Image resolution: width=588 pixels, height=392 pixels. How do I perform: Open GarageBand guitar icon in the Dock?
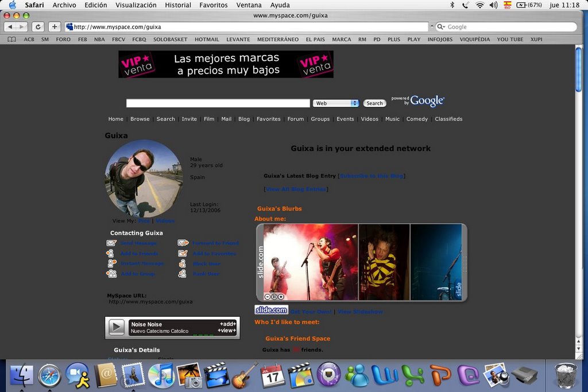coord(245,375)
